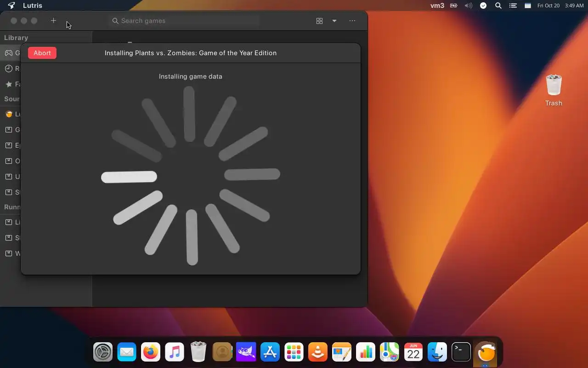The image size is (588, 368).
Task: Open Music from the dock
Action: pos(175,353)
